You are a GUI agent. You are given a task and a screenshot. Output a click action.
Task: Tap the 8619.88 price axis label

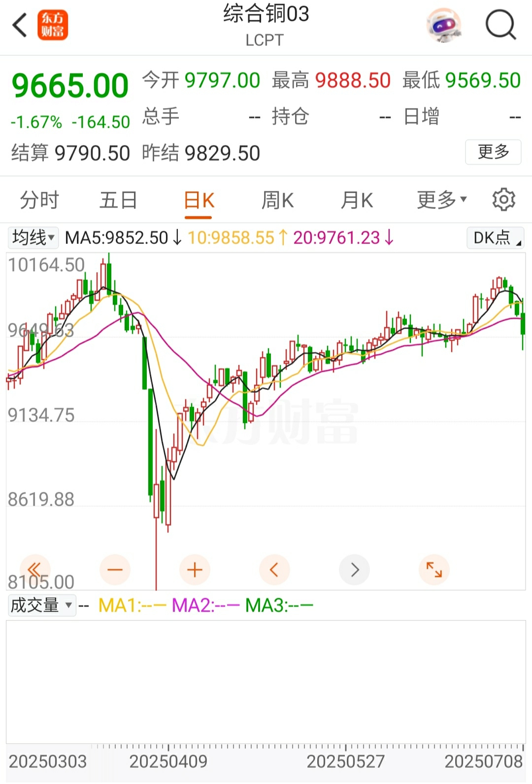pyautogui.click(x=41, y=500)
